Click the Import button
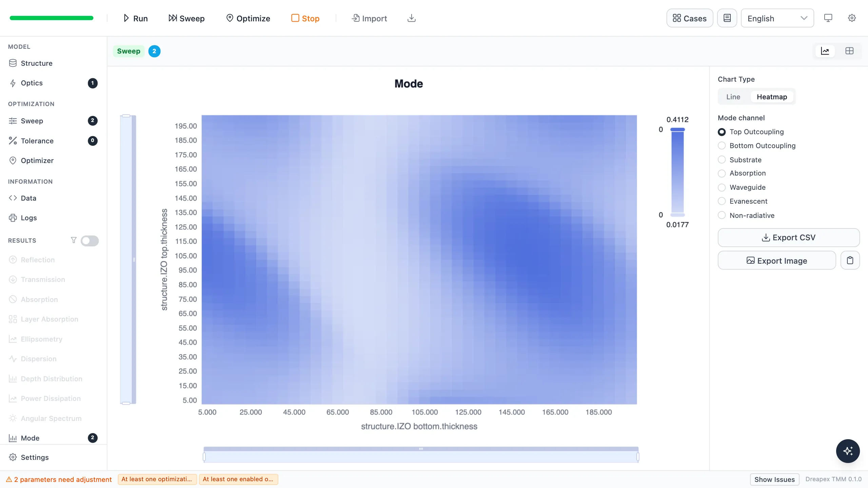 [x=369, y=18]
